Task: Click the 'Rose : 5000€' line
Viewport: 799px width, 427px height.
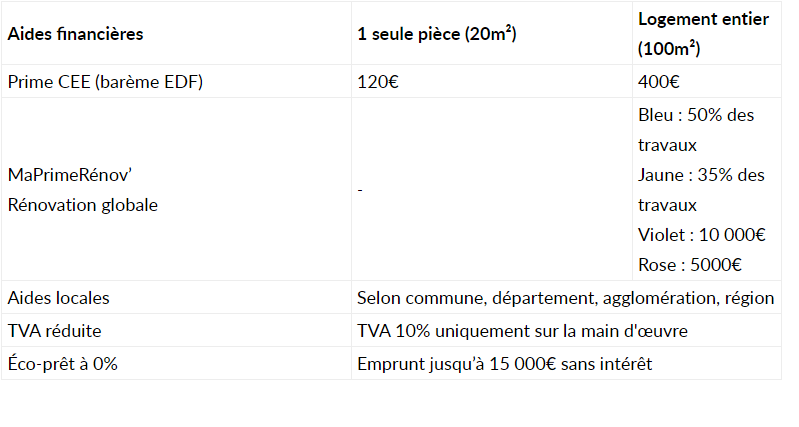Action: (690, 265)
